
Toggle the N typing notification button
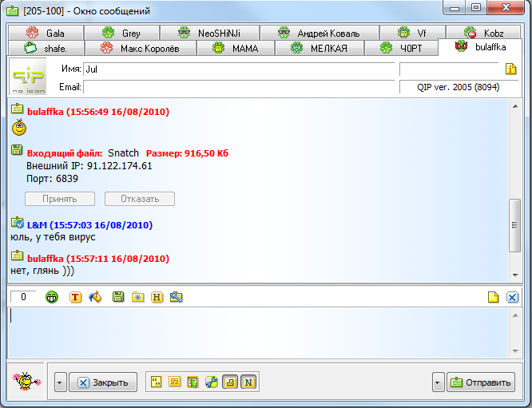[248, 382]
